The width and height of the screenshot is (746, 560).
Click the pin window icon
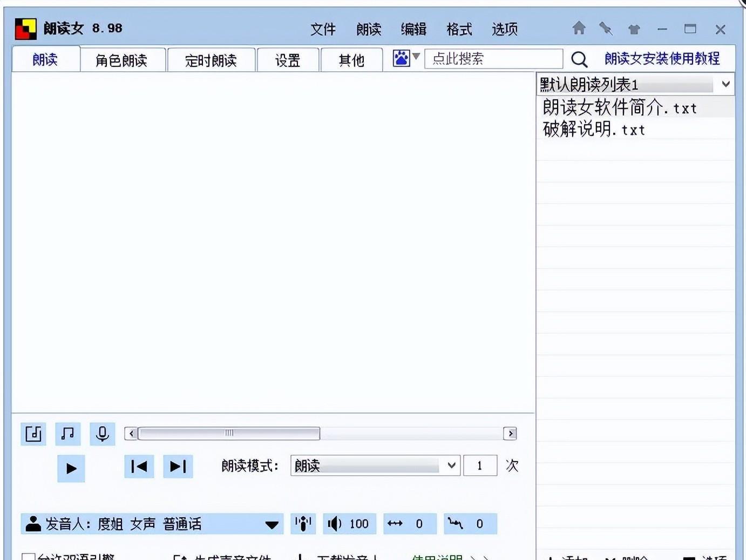click(606, 29)
